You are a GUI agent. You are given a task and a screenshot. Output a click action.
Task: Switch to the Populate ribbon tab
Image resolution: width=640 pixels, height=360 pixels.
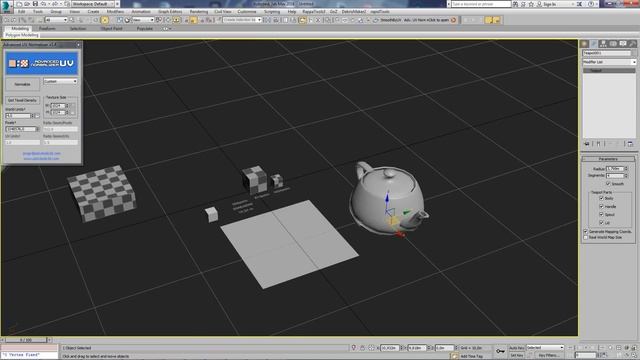[144, 29]
